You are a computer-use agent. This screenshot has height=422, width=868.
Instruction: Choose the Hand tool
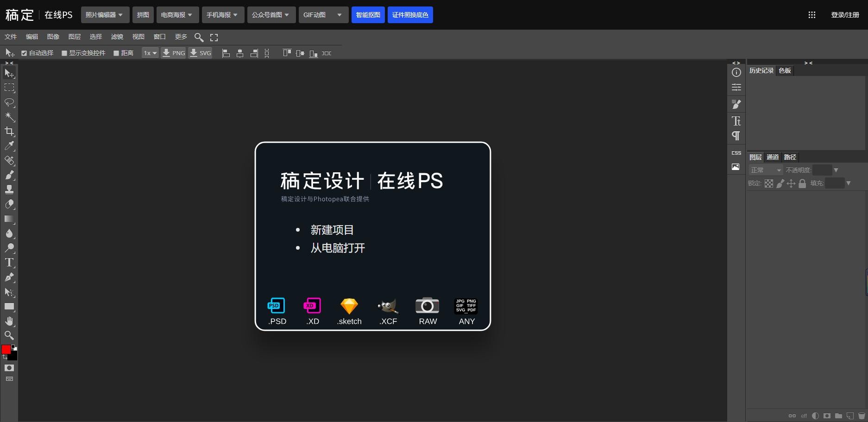9,321
